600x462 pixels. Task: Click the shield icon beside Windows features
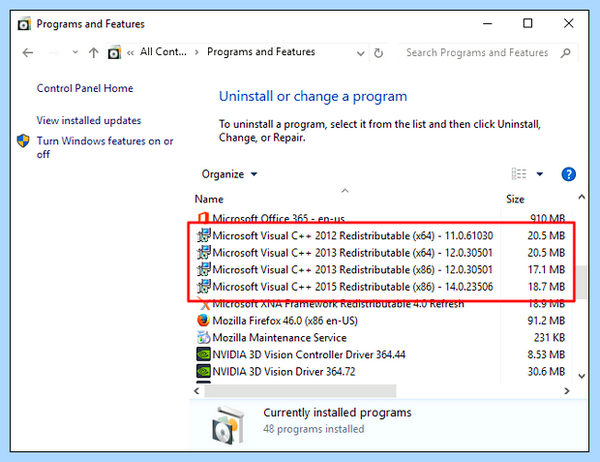point(23,141)
